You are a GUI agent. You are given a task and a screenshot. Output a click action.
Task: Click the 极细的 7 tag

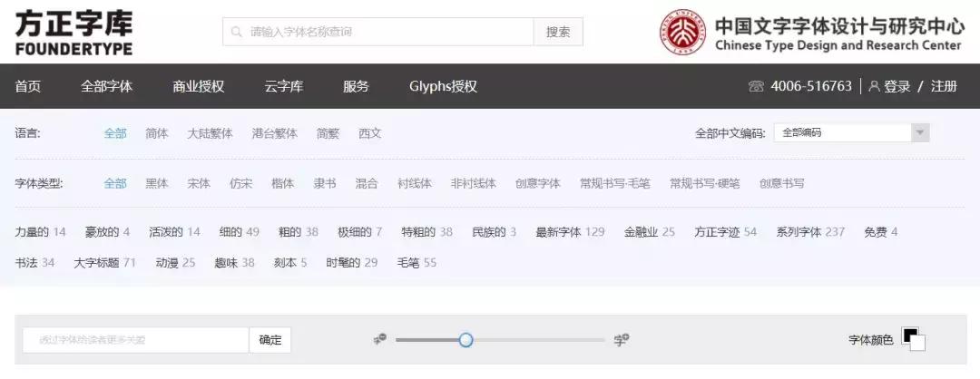360,232
